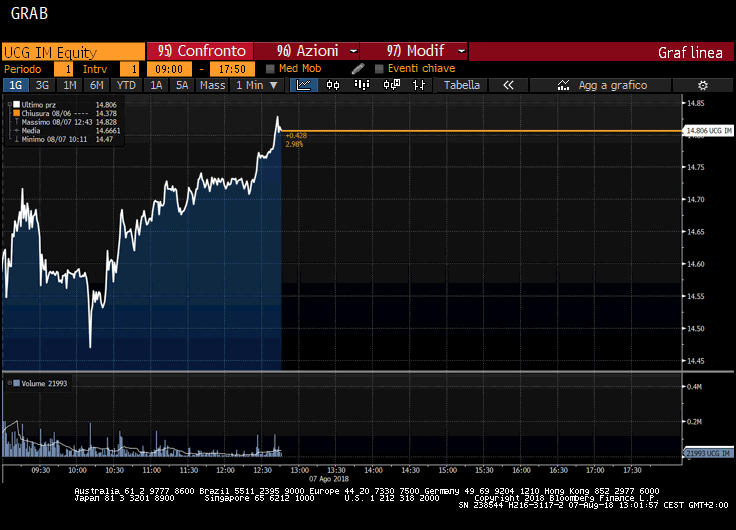Select the candle with volume chart icon
736x530 pixels.
click(x=391, y=85)
